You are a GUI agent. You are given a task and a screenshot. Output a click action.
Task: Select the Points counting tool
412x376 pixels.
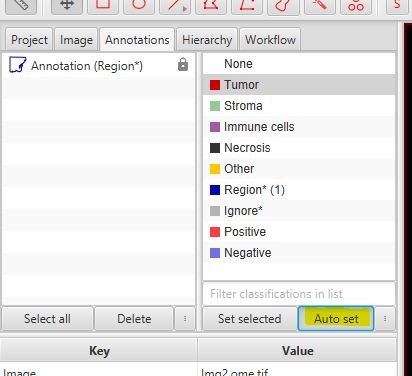(356, 6)
